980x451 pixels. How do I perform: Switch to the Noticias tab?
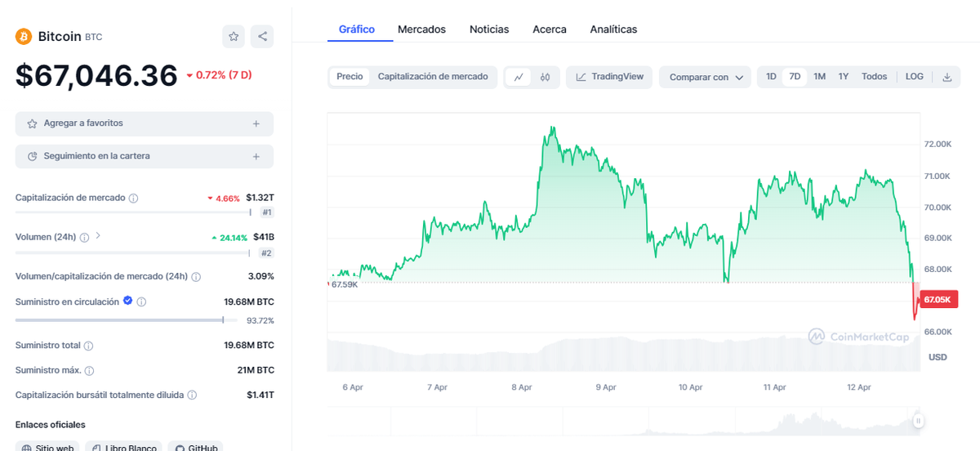pyautogui.click(x=488, y=29)
